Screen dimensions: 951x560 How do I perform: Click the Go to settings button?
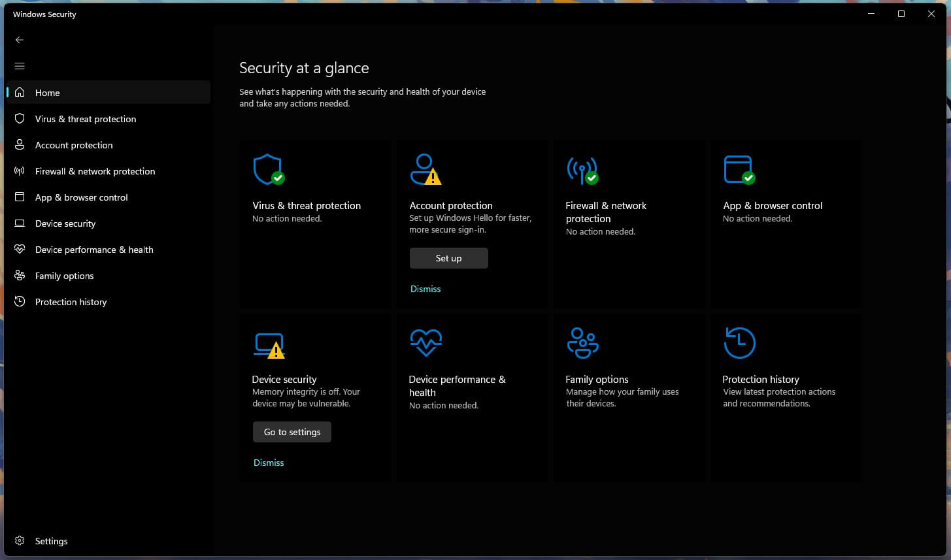click(292, 432)
